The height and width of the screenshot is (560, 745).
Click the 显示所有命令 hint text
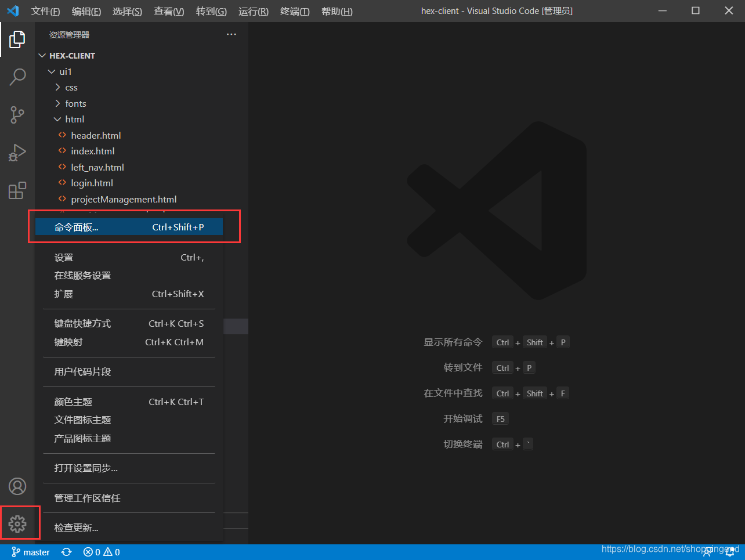pyautogui.click(x=453, y=342)
